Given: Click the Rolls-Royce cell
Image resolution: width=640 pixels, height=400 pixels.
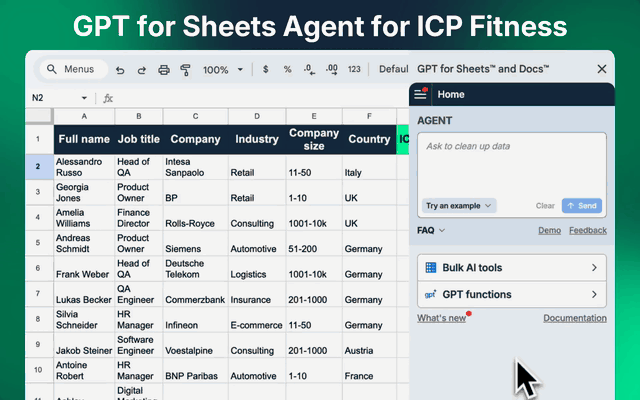Looking at the screenshot, I should point(196,218).
